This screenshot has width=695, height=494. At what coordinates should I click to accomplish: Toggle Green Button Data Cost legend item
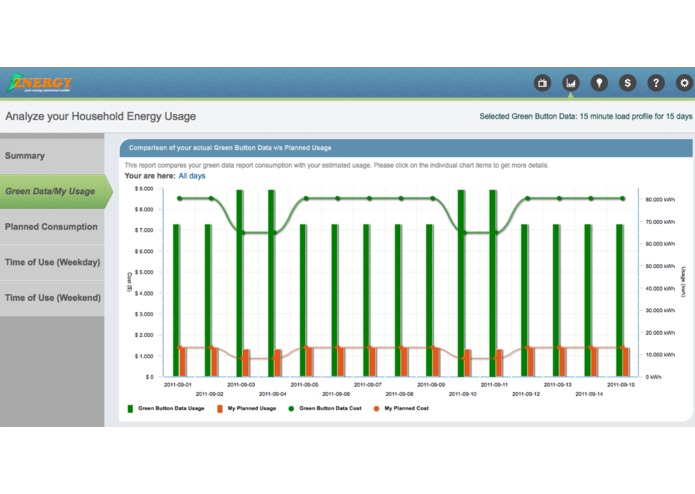pyautogui.click(x=325, y=408)
